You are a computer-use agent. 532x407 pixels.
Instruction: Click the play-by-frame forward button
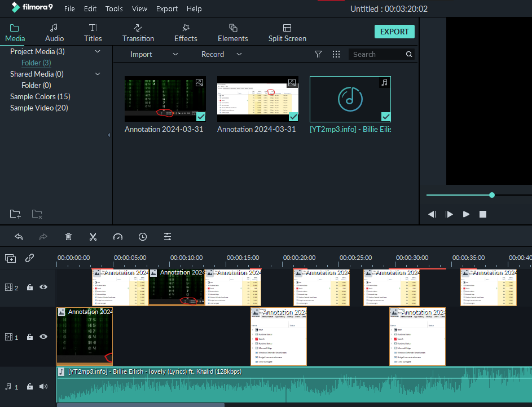pyautogui.click(x=449, y=214)
